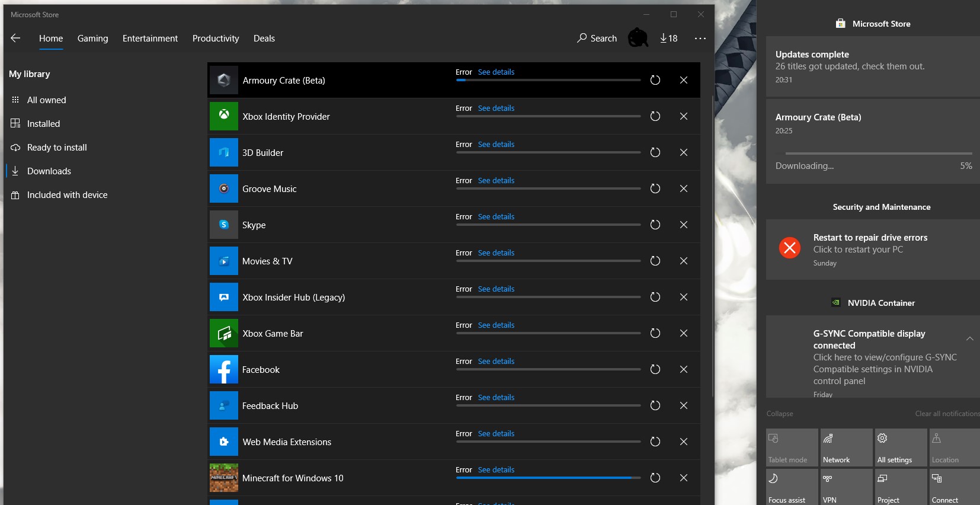
Task: Go back using the back arrow
Action: click(x=16, y=39)
